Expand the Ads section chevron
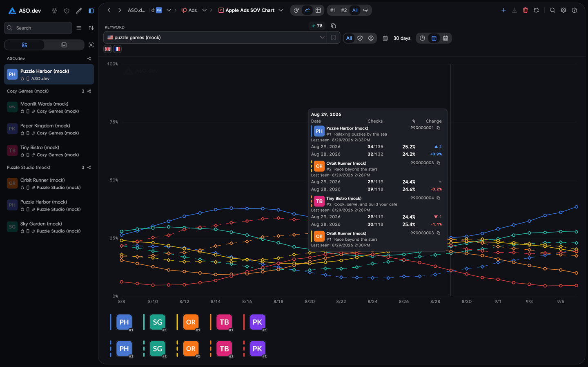 (x=204, y=10)
